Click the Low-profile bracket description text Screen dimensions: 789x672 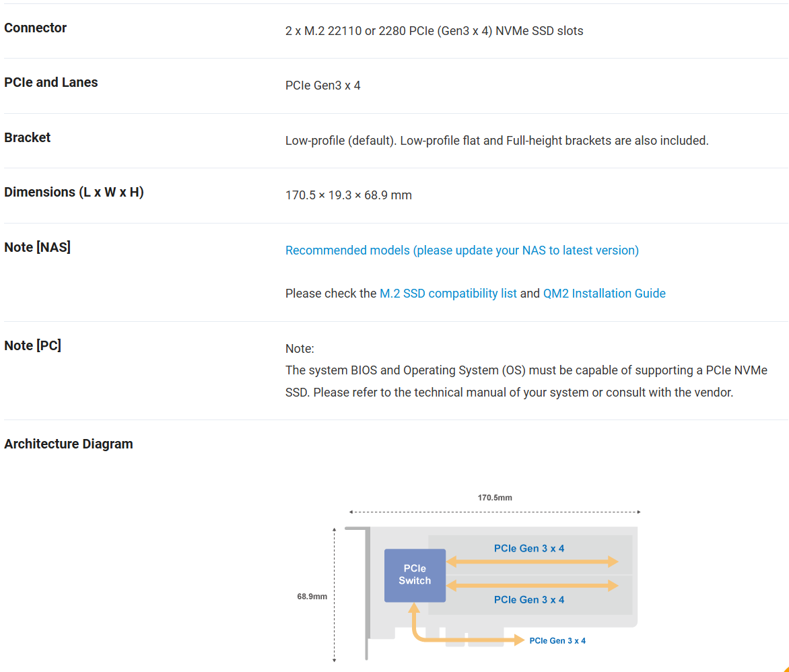click(x=497, y=141)
